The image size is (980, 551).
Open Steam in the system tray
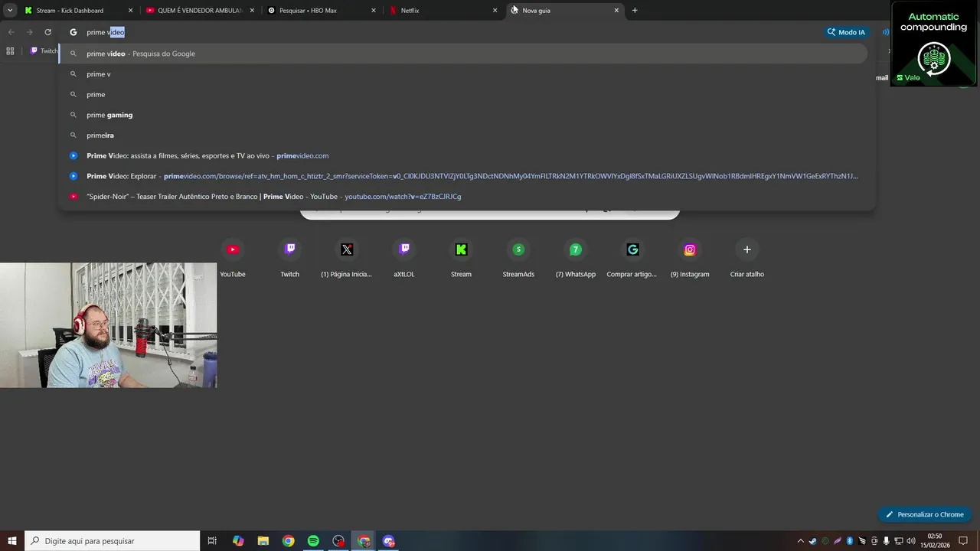coord(812,541)
